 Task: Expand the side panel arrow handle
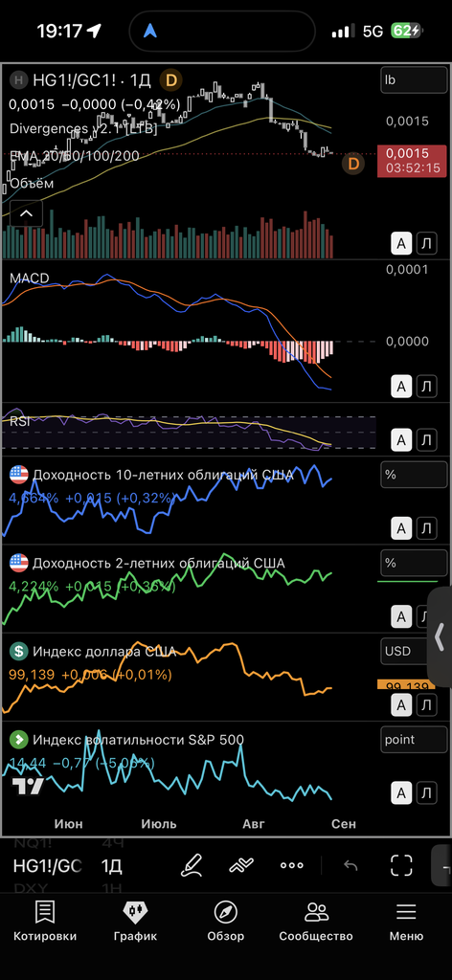(x=440, y=636)
